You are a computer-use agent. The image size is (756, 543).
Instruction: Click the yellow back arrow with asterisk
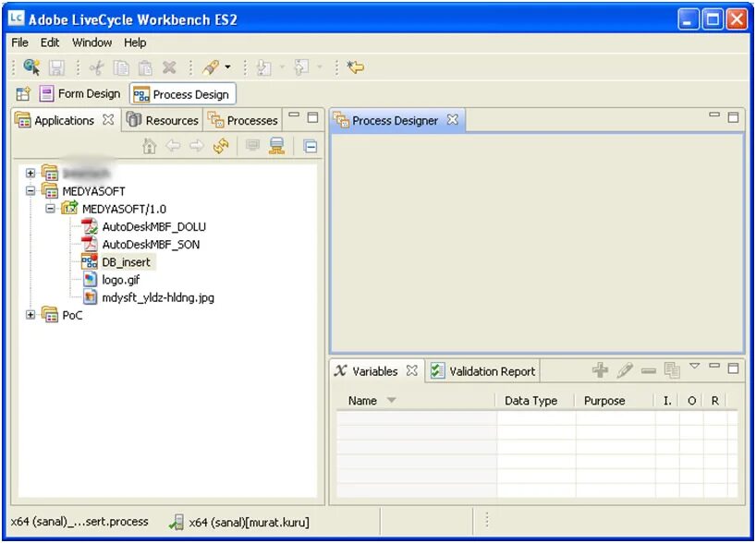coord(356,67)
